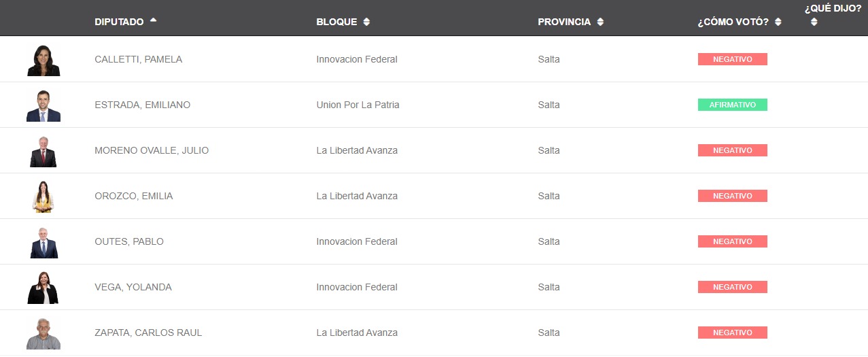868x357 pixels.
Task: Click Estrada's green AFIRMATIVO vote badge
Action: (732, 105)
